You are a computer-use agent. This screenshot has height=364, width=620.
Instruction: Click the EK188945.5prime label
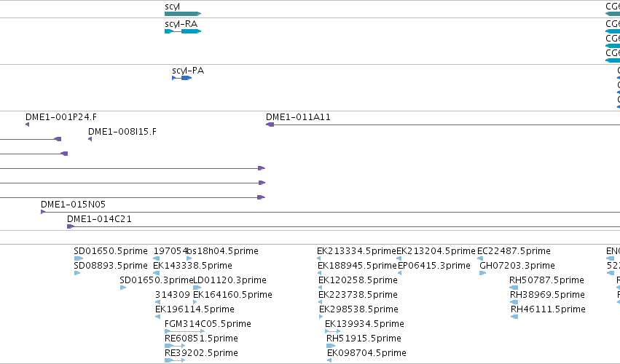(357, 266)
